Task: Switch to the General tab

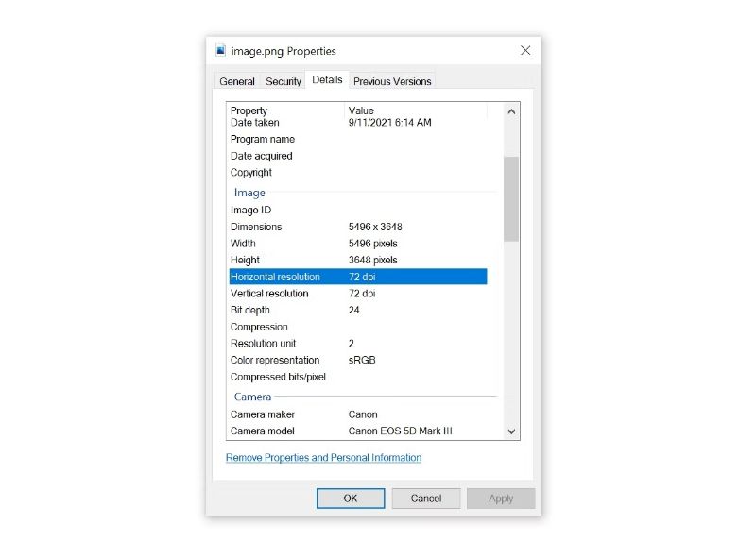Action: pos(237,81)
